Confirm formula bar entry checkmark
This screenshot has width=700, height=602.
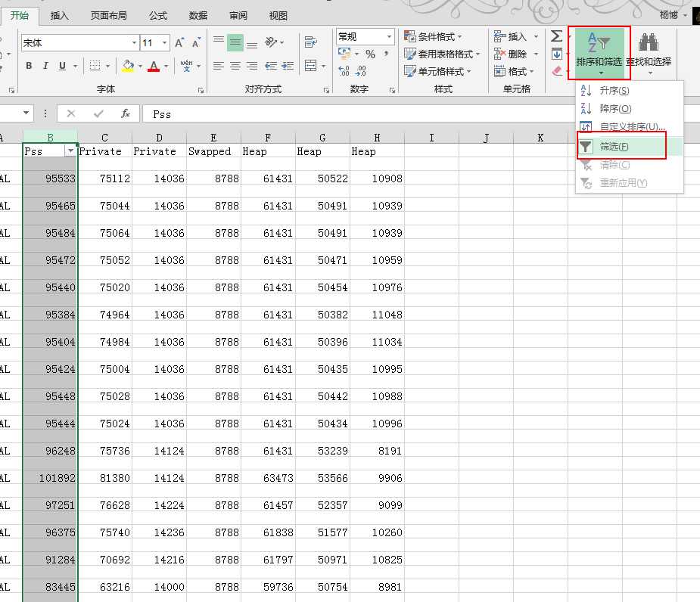coord(98,113)
